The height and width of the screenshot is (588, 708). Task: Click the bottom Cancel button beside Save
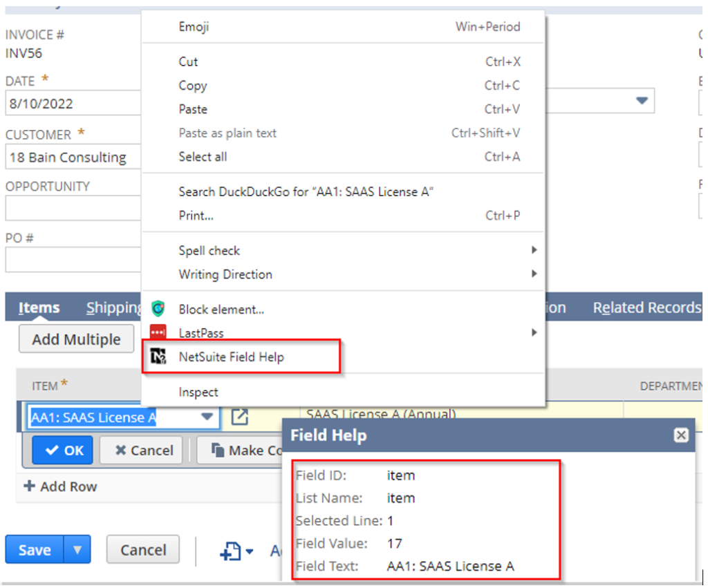(x=143, y=549)
